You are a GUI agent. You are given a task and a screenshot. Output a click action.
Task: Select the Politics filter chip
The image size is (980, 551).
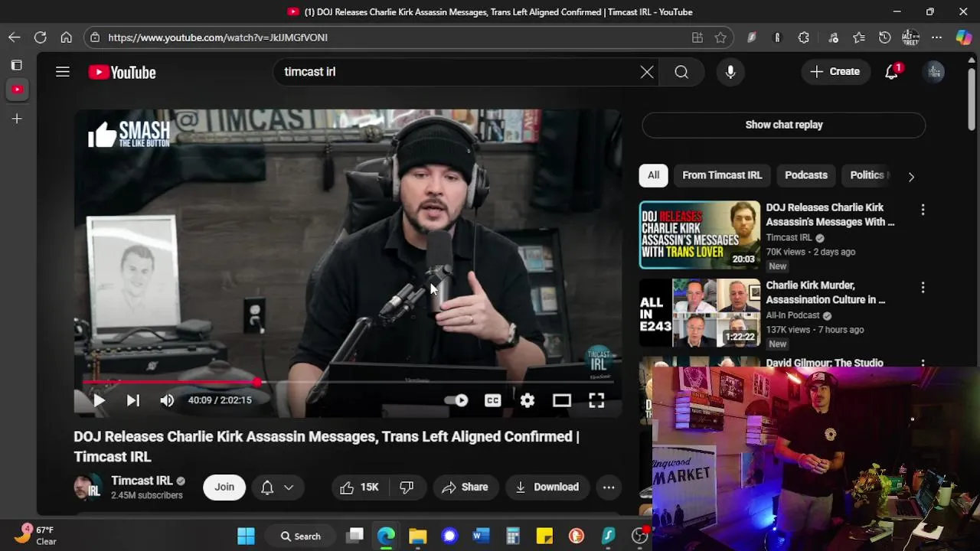867,175
